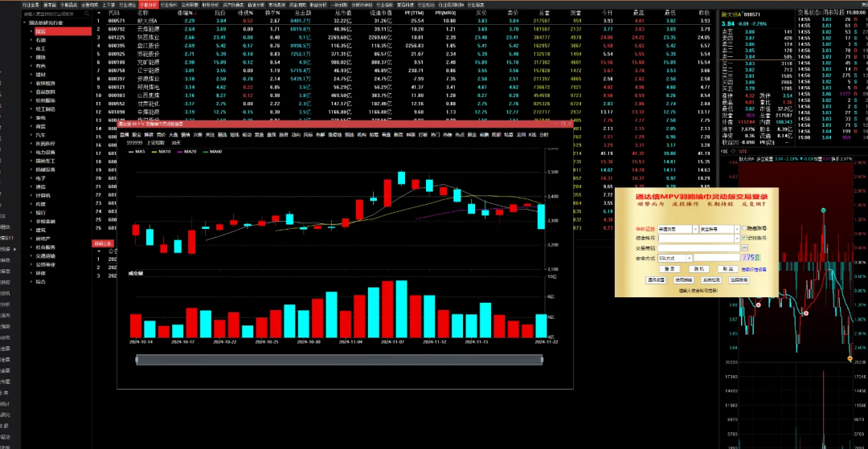Toggle the MA5 legend line
The height and width of the screenshot is (449, 868).
point(137,152)
